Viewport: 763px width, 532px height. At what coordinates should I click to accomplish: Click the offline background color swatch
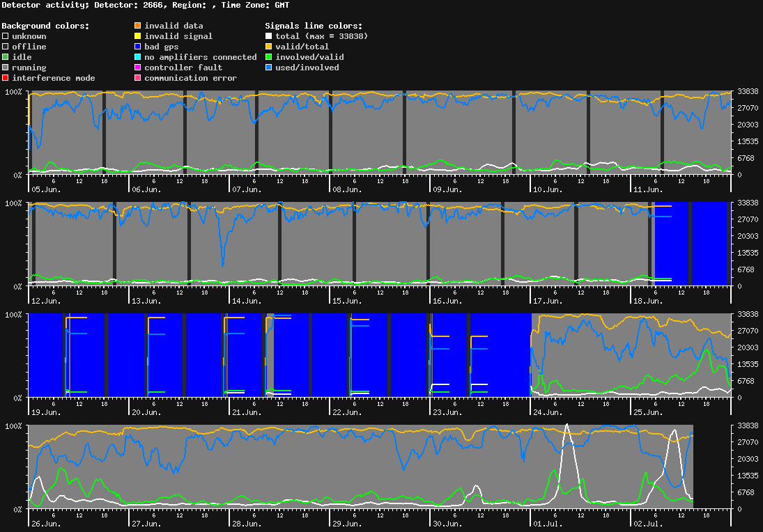coord(6,47)
